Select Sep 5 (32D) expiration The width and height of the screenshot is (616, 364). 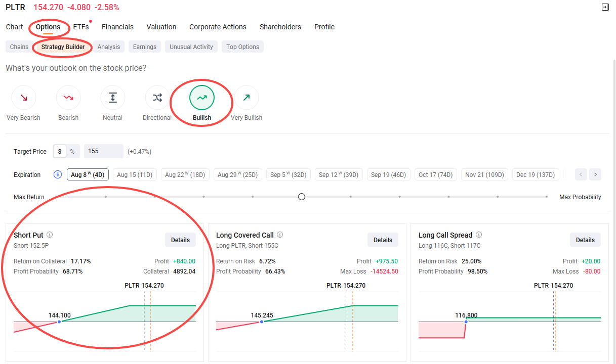click(x=289, y=175)
